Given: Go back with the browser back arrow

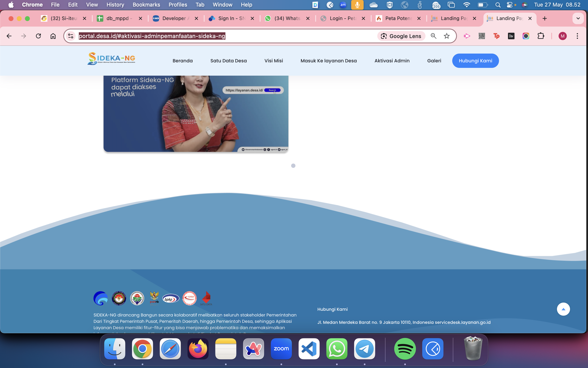Looking at the screenshot, I should pyautogui.click(x=9, y=36).
